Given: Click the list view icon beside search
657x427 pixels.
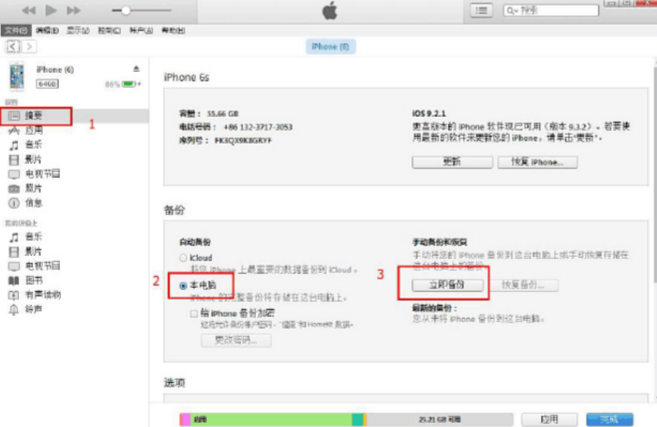Looking at the screenshot, I should pos(482,10).
